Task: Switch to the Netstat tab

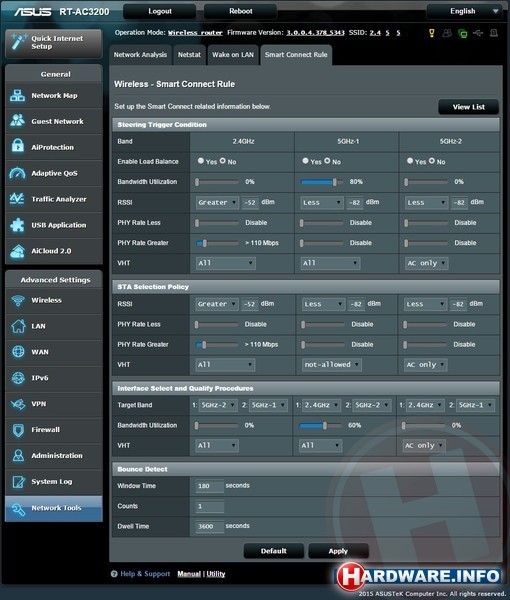Action: [189, 55]
